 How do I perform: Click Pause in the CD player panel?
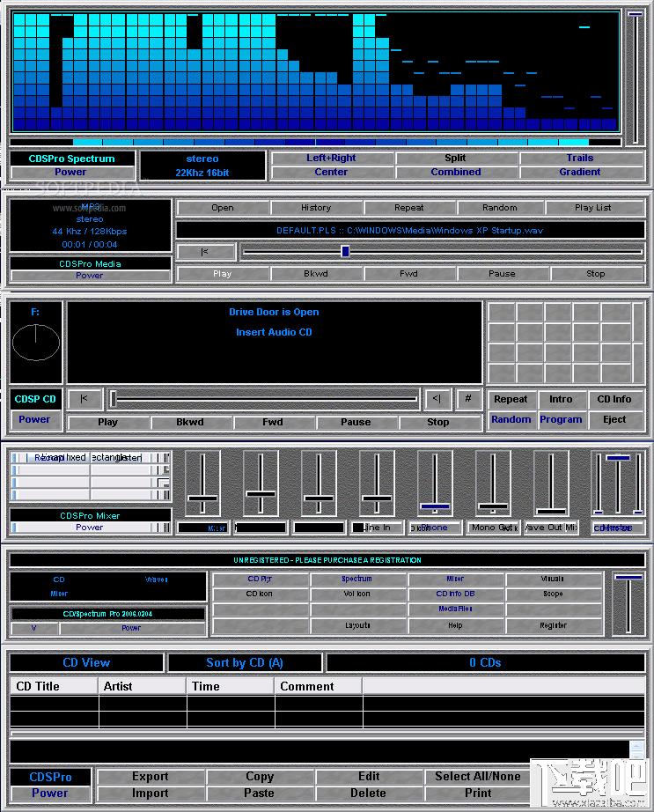click(x=356, y=422)
